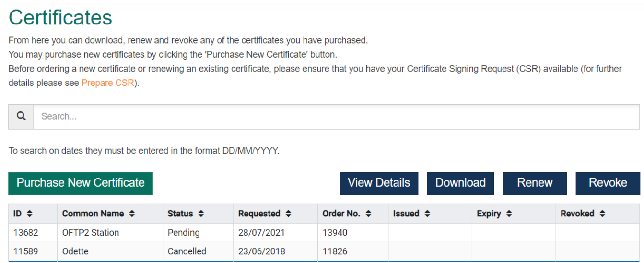Sort by Revoked column arrows
Viewport: 644px width, 263px height.
pos(602,214)
